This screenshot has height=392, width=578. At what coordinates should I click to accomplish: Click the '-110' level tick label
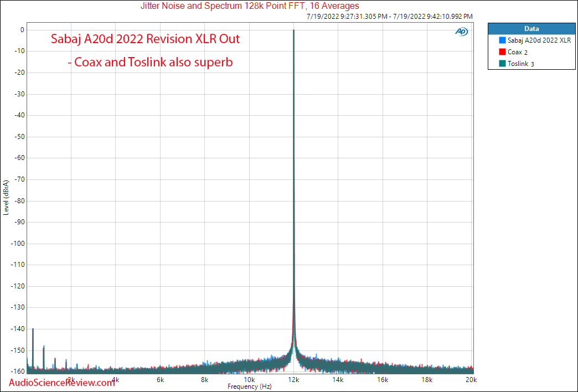click(18, 265)
